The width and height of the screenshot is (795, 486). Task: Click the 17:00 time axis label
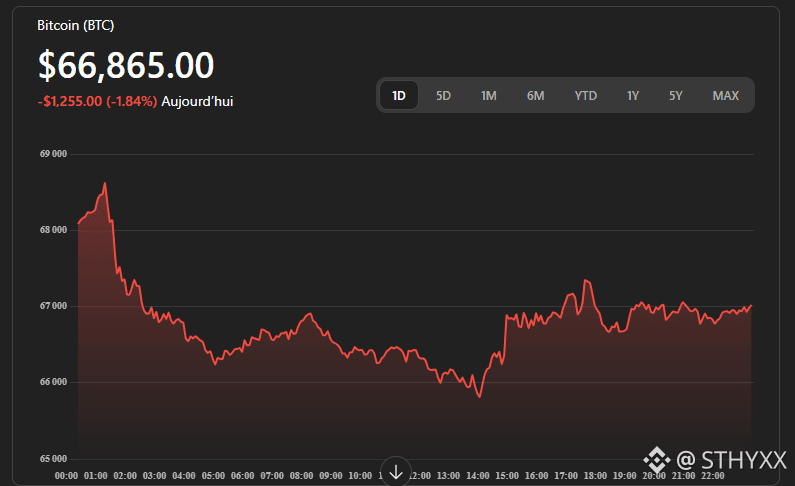point(566,476)
